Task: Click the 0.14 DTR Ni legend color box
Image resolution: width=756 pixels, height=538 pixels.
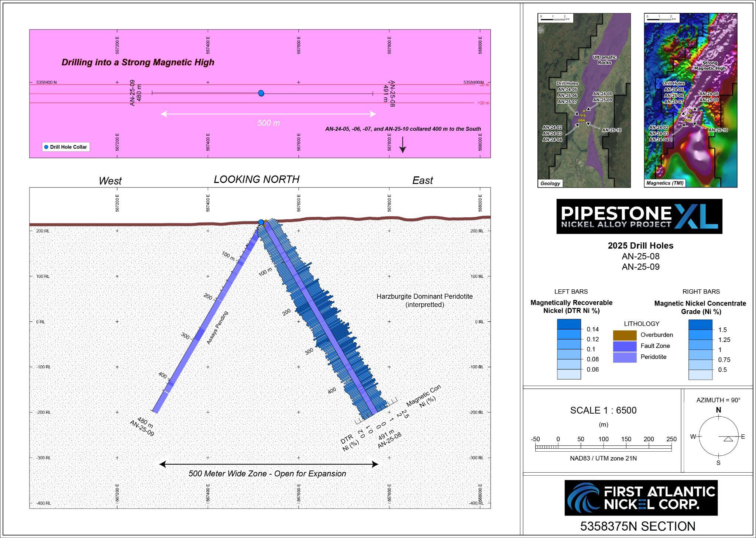Action: pyautogui.click(x=568, y=325)
